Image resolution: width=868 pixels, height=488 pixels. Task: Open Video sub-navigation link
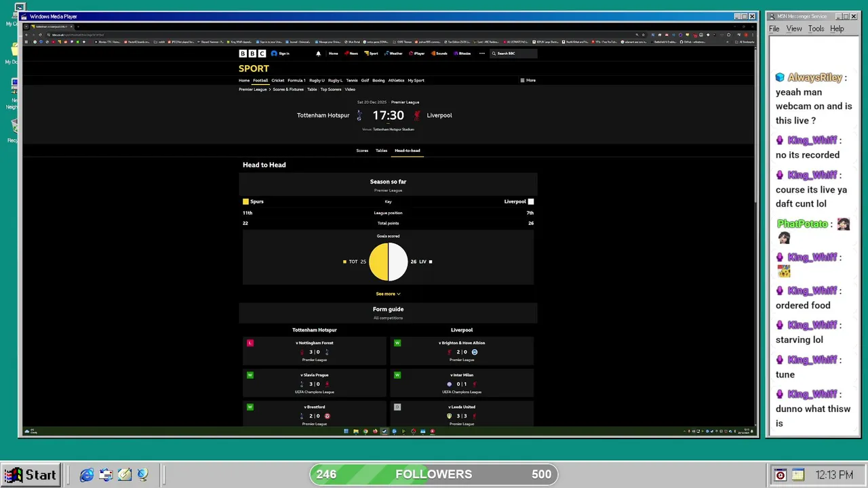point(350,89)
